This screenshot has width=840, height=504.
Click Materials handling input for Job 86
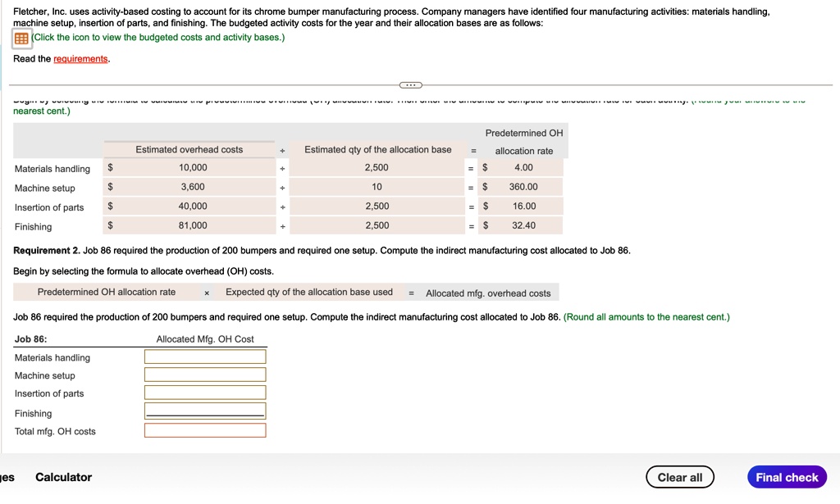[x=205, y=356]
